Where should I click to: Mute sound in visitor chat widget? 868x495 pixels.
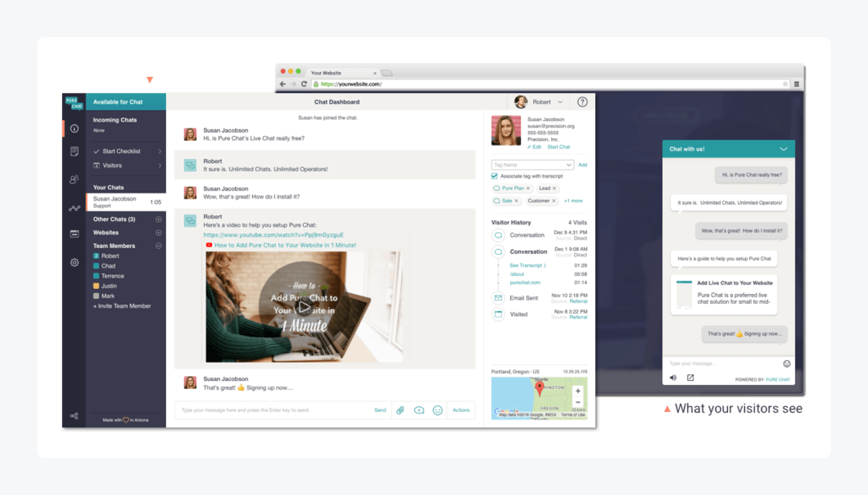coord(673,378)
